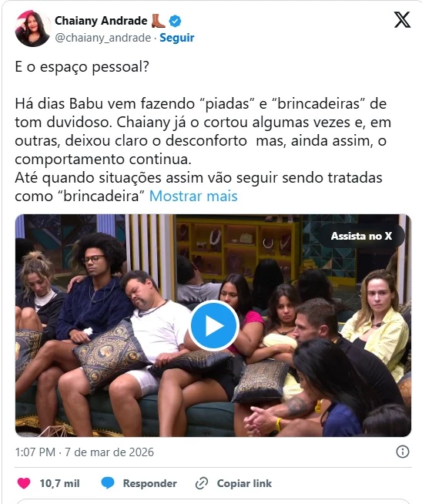The height and width of the screenshot is (504, 422).
Task: Open the @chaiany_andrade handle link
Action: [x=102, y=38]
